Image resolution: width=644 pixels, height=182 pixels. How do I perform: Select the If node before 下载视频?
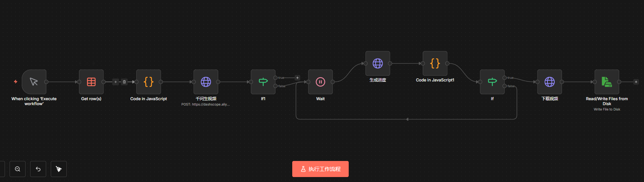click(x=492, y=82)
